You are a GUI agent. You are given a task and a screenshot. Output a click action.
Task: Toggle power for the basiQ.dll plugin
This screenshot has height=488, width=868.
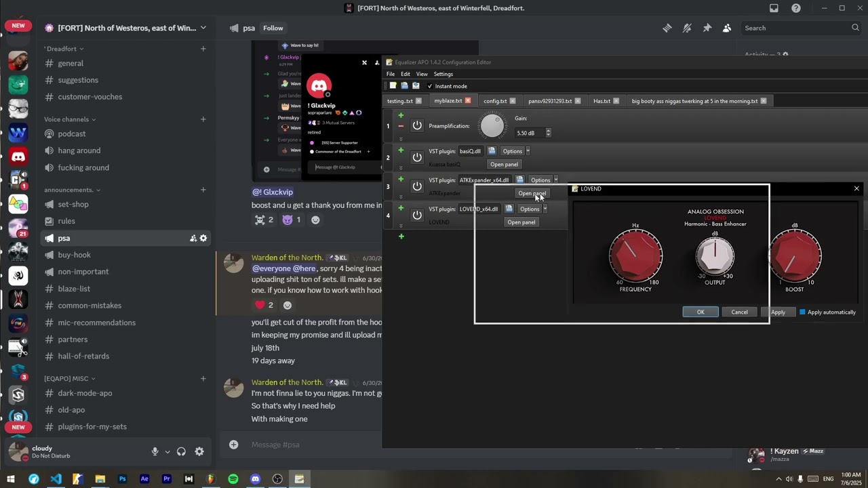pyautogui.click(x=417, y=157)
